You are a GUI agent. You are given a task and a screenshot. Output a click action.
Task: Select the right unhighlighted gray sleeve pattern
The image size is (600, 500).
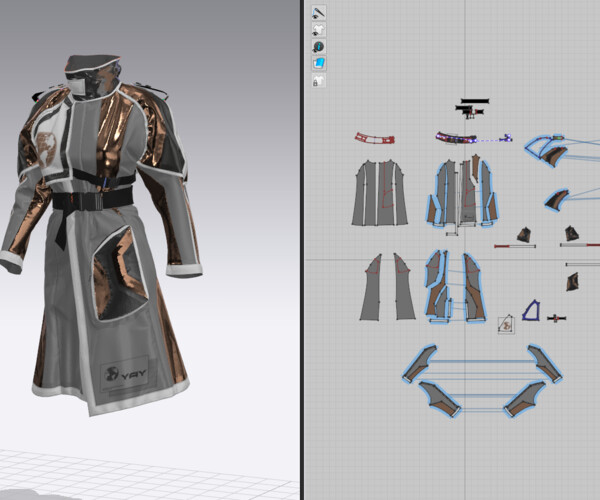tap(404, 286)
